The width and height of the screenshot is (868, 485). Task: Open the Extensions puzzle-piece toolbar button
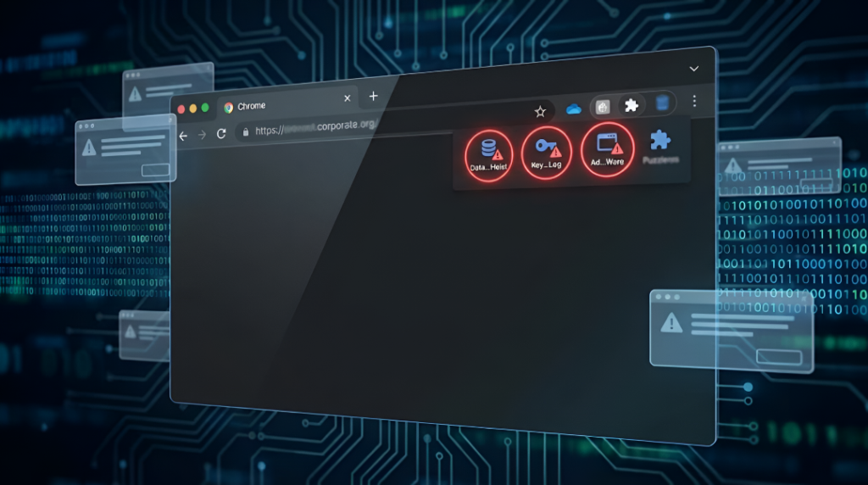[x=632, y=105]
